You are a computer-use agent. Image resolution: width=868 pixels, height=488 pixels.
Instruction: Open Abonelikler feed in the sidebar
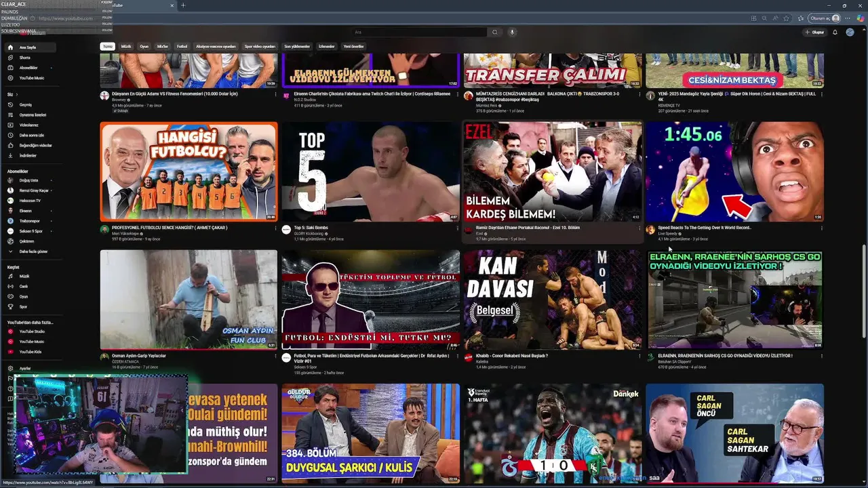[x=31, y=68]
